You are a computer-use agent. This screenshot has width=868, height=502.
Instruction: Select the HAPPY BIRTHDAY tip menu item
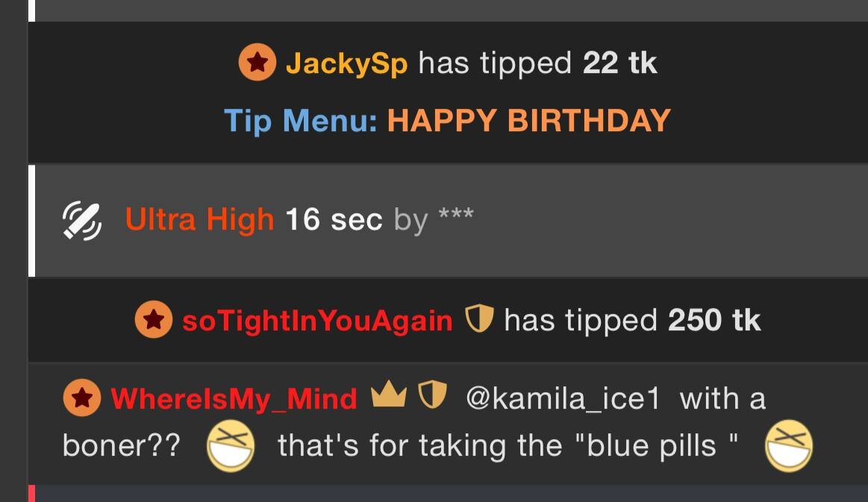pos(529,121)
